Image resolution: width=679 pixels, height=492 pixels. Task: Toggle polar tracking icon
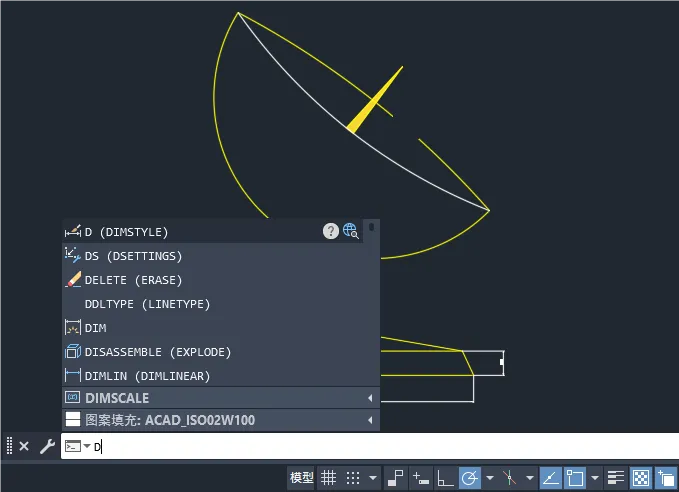(469, 478)
